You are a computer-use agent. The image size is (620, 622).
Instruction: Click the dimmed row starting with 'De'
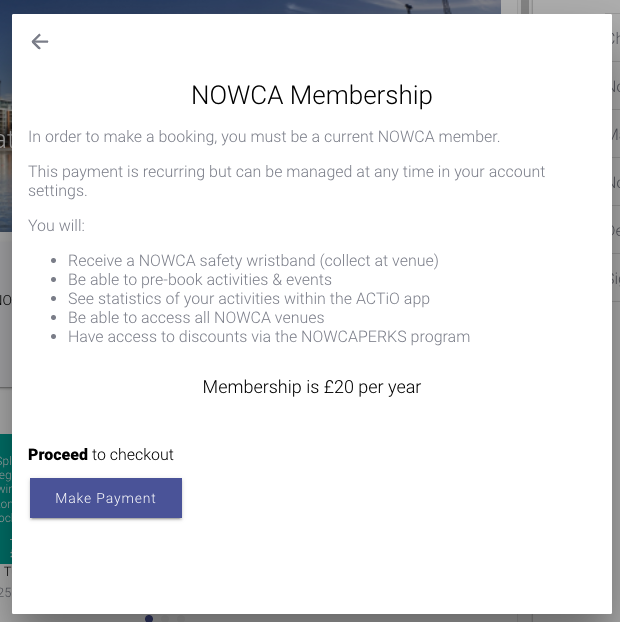pos(614,230)
